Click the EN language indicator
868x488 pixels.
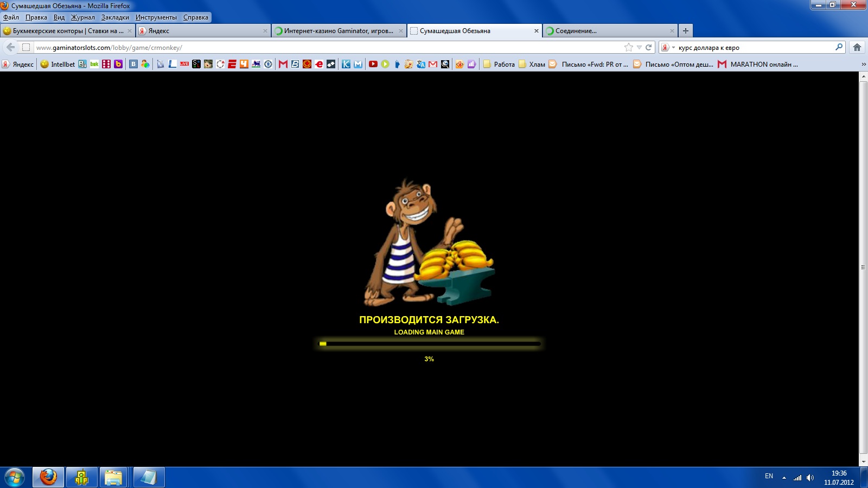pos(769,476)
